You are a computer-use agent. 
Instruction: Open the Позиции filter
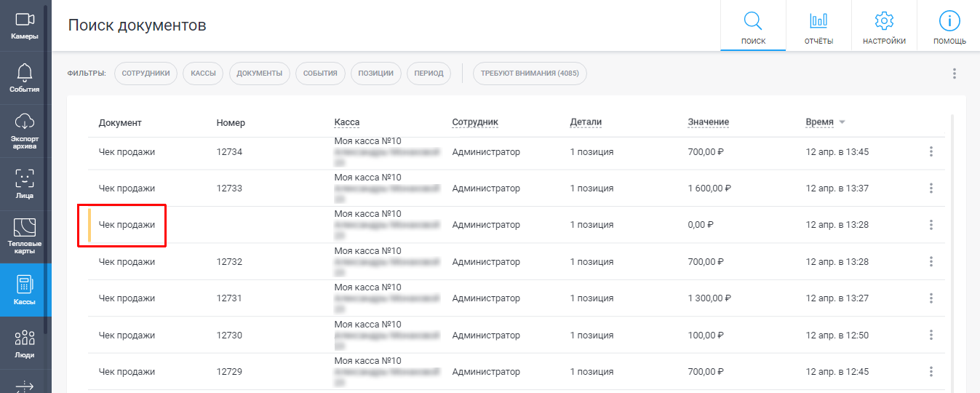[x=376, y=74]
